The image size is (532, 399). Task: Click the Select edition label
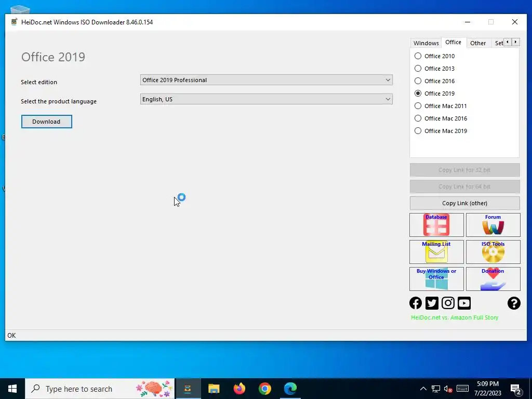point(39,82)
